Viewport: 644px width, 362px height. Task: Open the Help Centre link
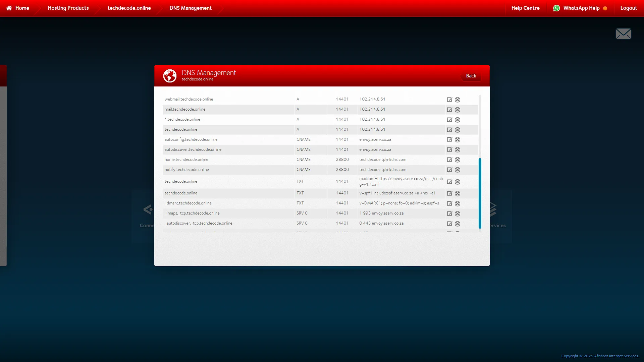point(525,8)
